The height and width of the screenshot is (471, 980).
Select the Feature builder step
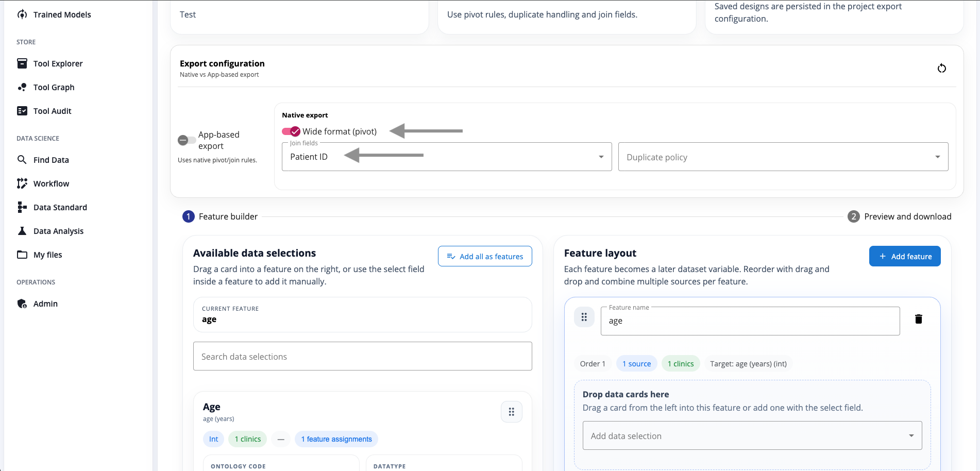coord(220,216)
